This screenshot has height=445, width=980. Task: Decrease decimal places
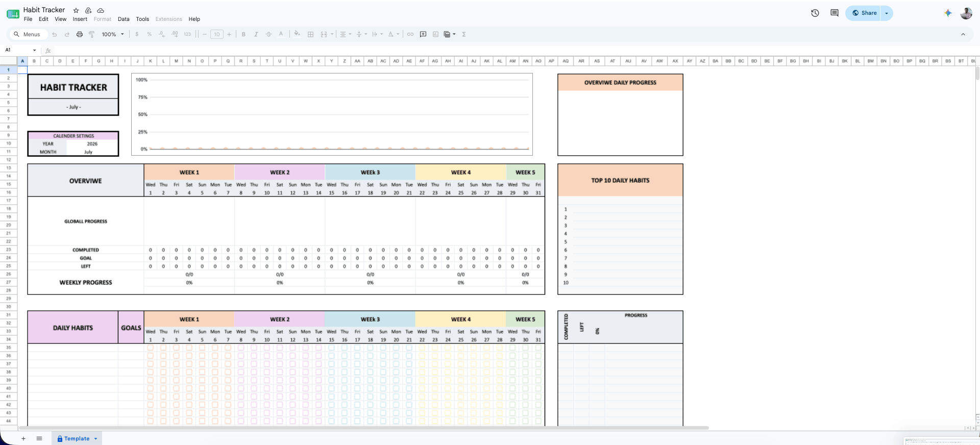pyautogui.click(x=162, y=34)
